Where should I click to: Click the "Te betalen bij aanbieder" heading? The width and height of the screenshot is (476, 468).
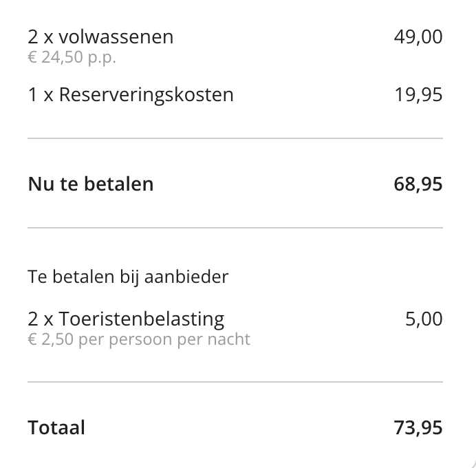(x=128, y=277)
